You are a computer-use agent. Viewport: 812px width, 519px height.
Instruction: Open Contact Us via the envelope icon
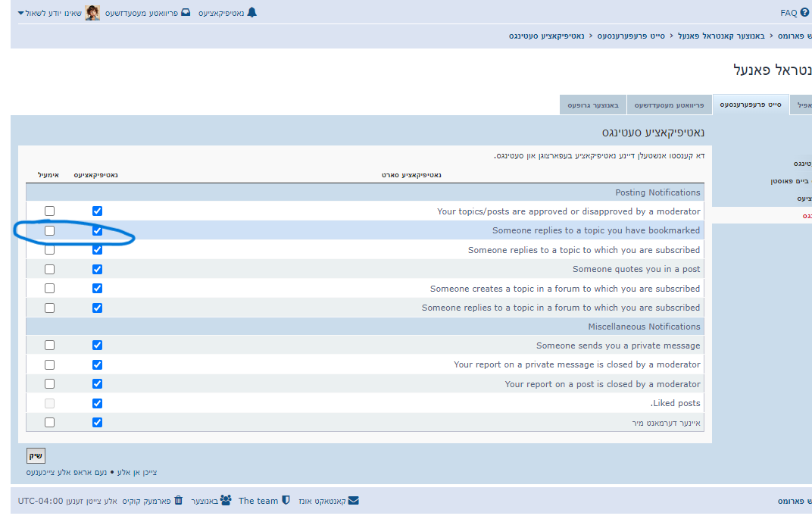pyautogui.click(x=354, y=500)
